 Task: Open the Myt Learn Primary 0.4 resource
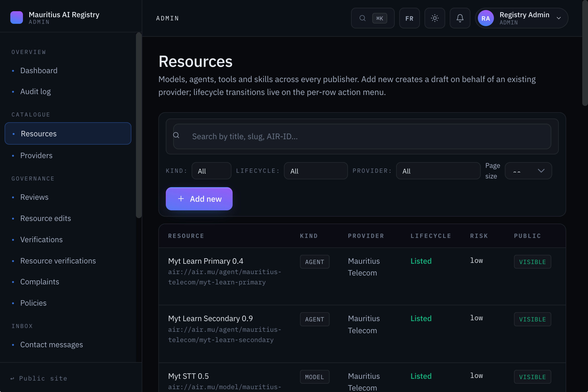click(205, 261)
